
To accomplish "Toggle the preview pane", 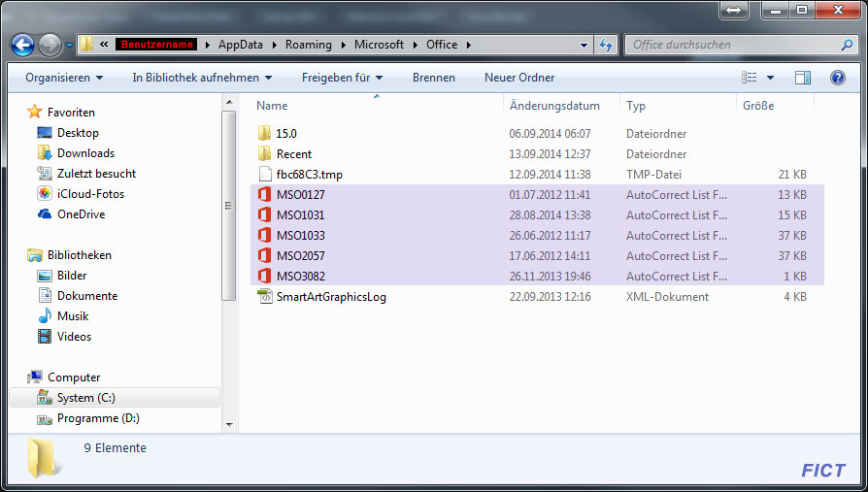I will point(803,78).
